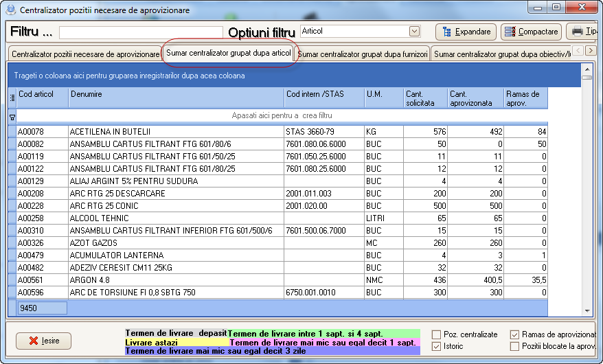Click the '2001.020.00' internal code cell
Viewport: 603px width, 364px height.
[324, 205]
